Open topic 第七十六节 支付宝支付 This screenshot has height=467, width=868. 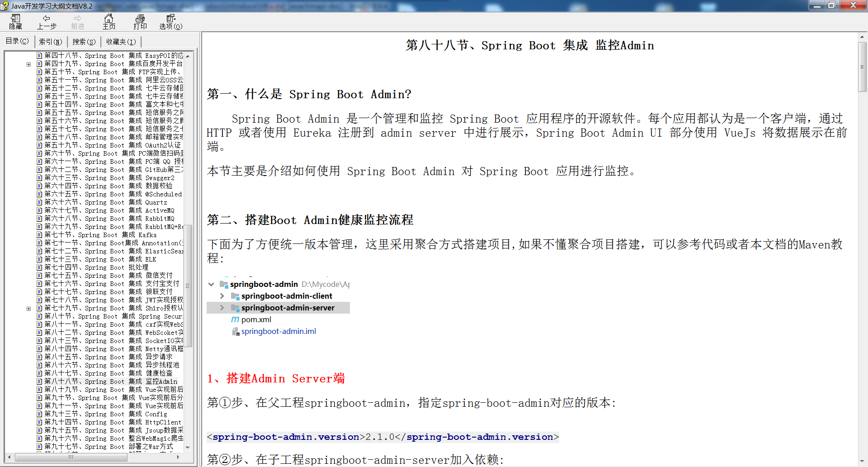pos(112,284)
